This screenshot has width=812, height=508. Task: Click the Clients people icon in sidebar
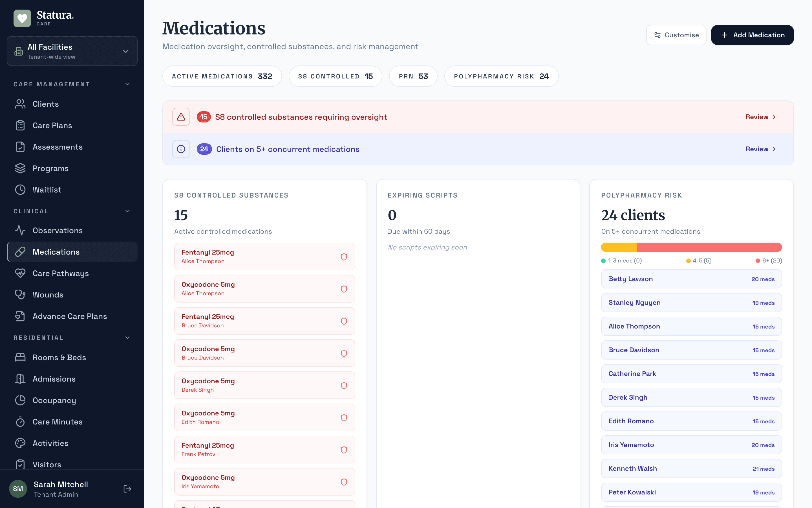coord(21,104)
